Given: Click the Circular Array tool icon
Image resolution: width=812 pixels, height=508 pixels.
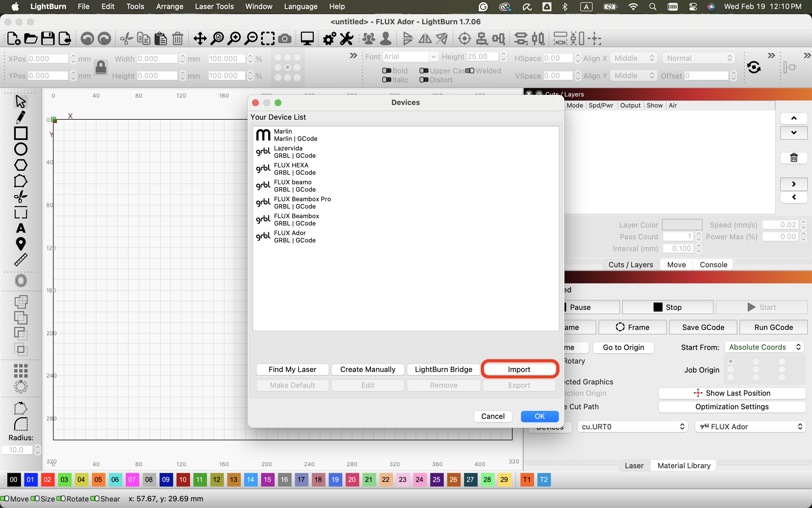Looking at the screenshot, I should [21, 387].
